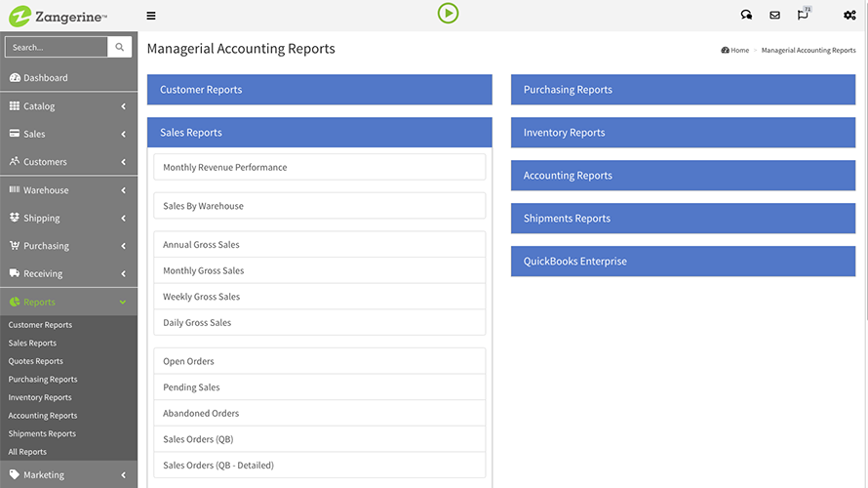Expand the Customer Reports panel
Screen dimensions: 868x488
click(x=319, y=90)
